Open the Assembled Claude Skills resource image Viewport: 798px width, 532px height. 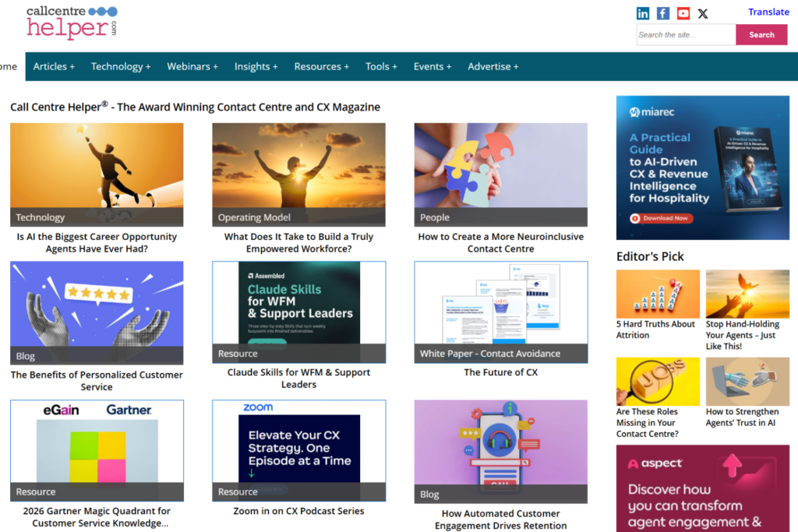pos(298,312)
